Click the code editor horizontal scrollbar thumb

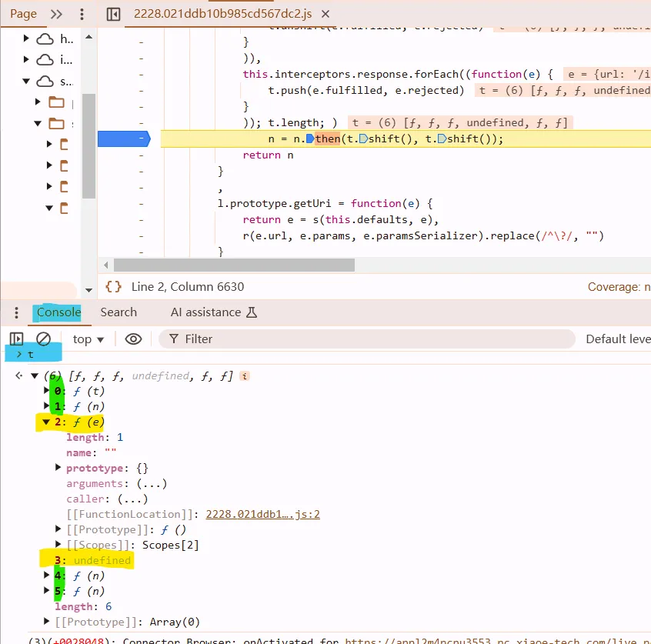click(x=234, y=265)
